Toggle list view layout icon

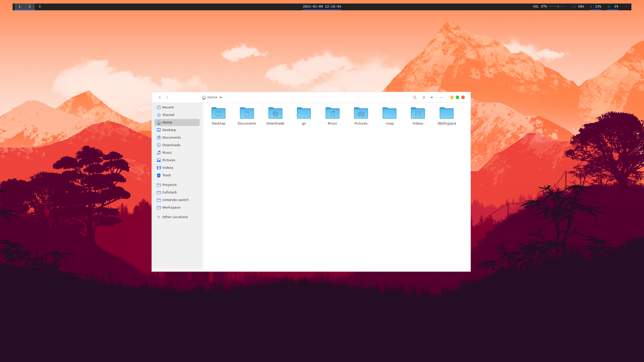424,97
